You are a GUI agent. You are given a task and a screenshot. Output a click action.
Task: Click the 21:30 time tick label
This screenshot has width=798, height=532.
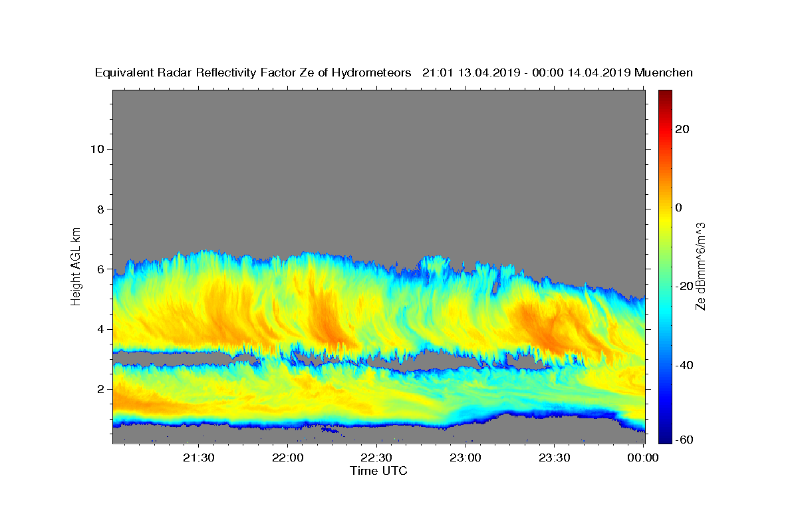pos(199,458)
